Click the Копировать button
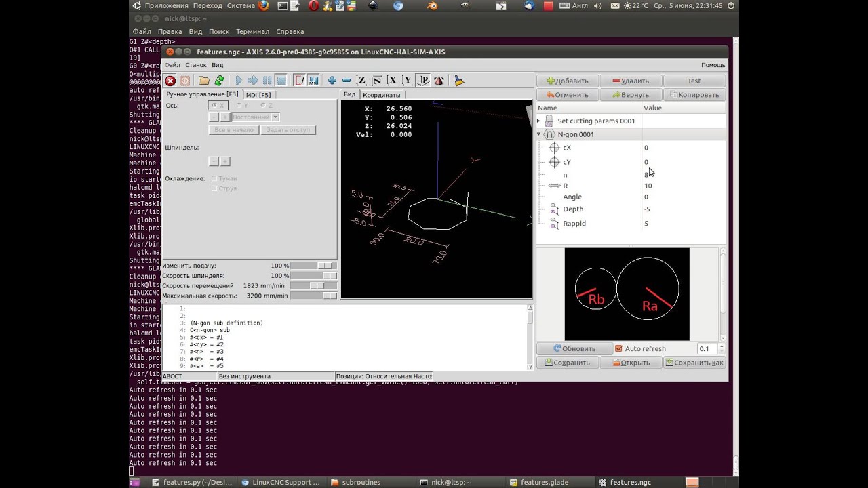 pos(694,95)
